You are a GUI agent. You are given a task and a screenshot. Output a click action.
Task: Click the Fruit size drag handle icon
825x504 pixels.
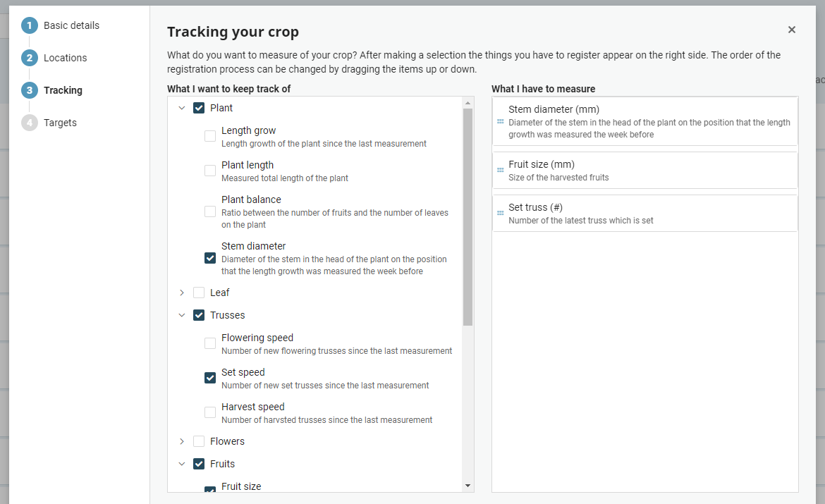501,170
